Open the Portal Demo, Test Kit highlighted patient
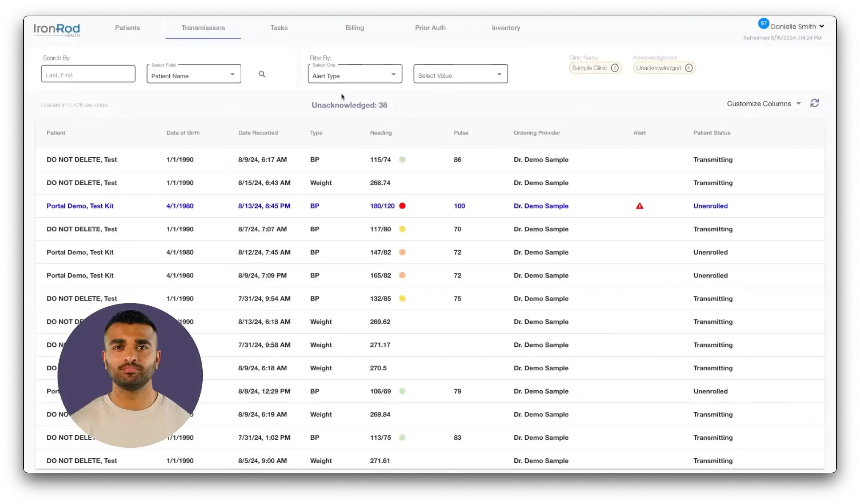 80,206
